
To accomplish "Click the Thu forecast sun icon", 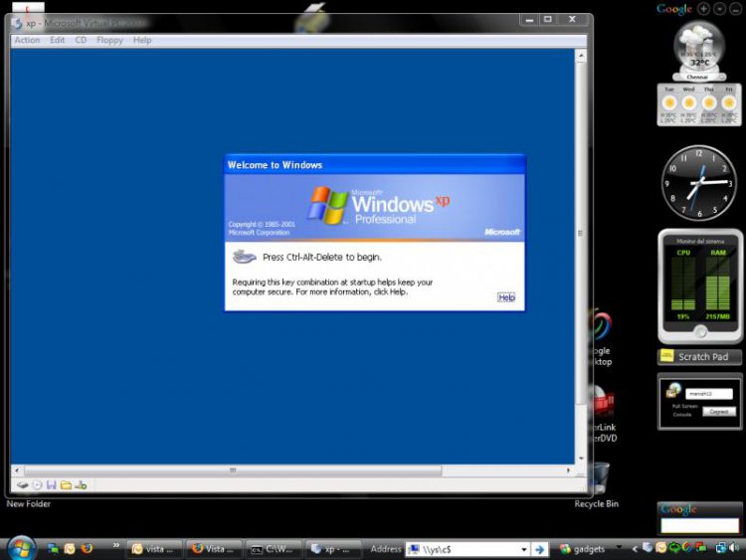I will tap(709, 102).
